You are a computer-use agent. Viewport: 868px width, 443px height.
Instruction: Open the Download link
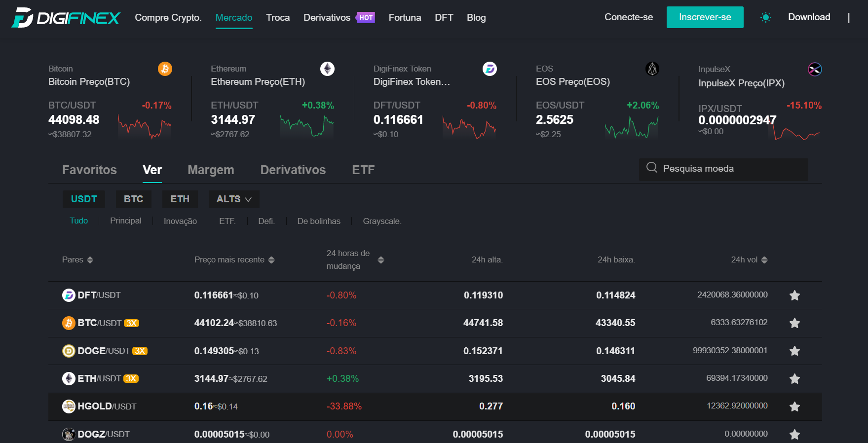[x=809, y=17]
